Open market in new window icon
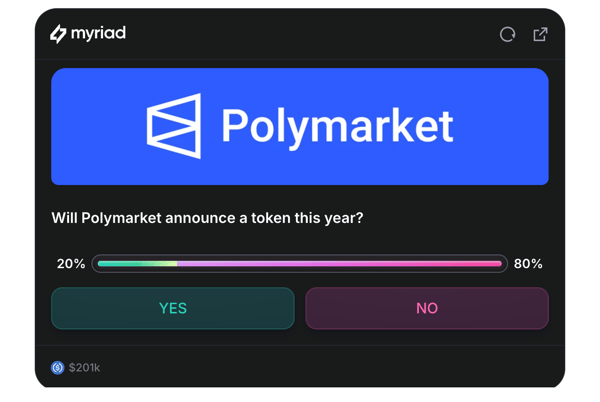The image size is (600, 402). (x=540, y=34)
